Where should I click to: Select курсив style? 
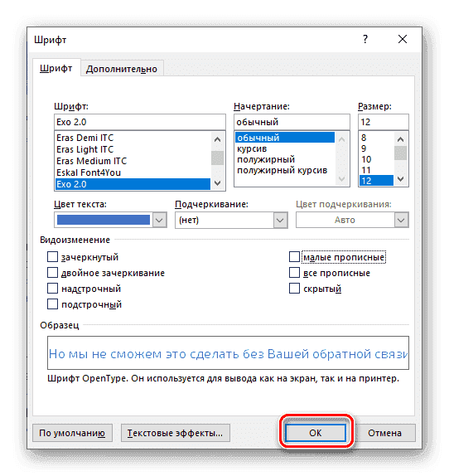pos(285,148)
